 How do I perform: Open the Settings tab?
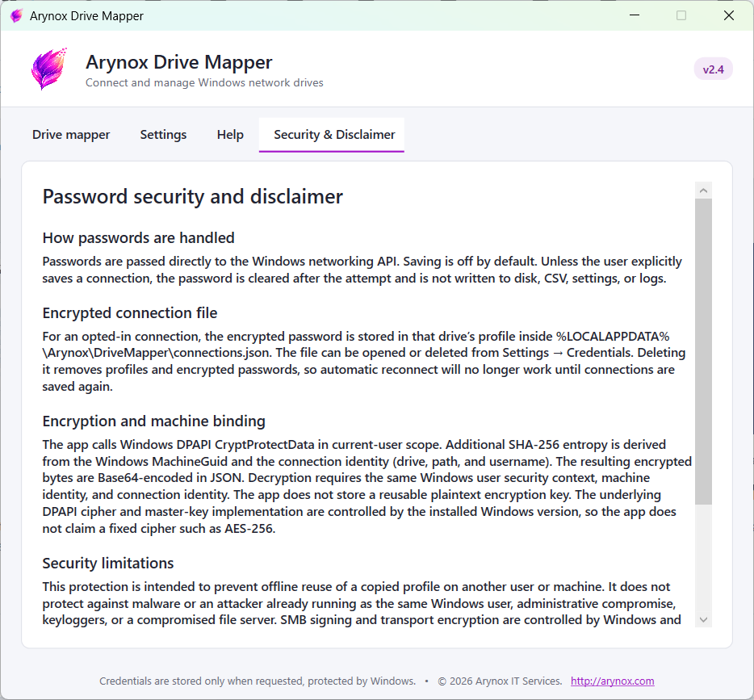tap(163, 135)
